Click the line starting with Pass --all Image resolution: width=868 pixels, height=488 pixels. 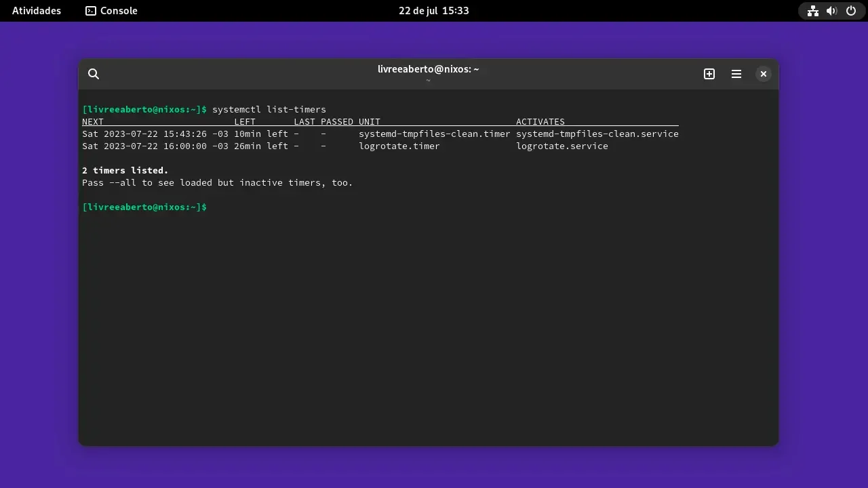[218, 183]
